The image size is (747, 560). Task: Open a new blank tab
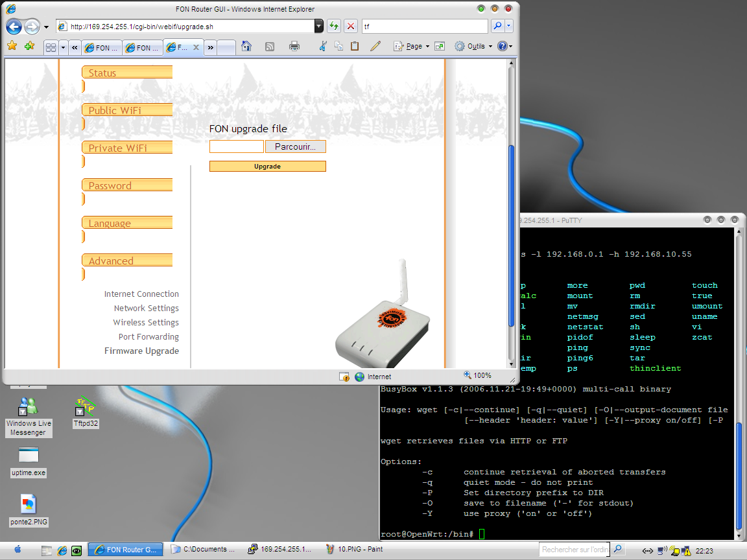[226, 47]
